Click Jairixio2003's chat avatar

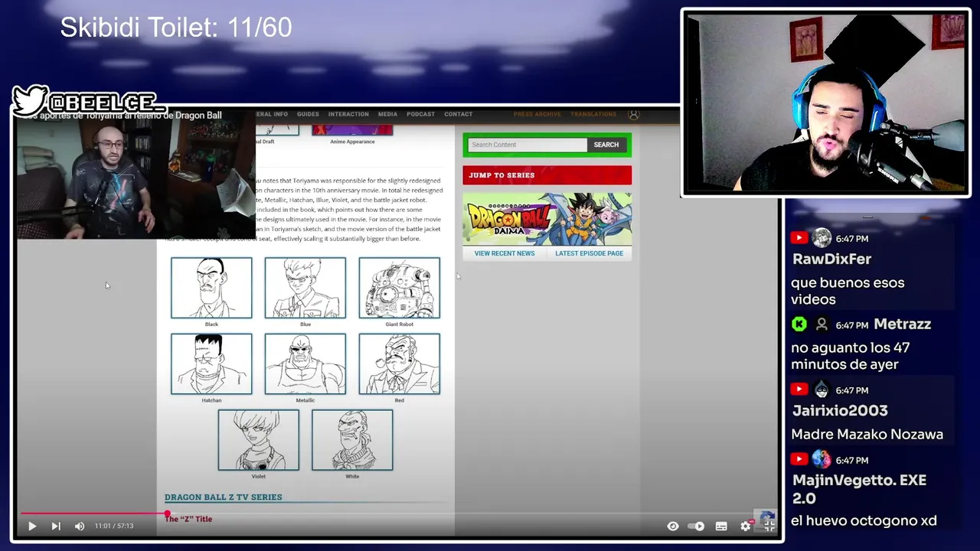[822, 390]
